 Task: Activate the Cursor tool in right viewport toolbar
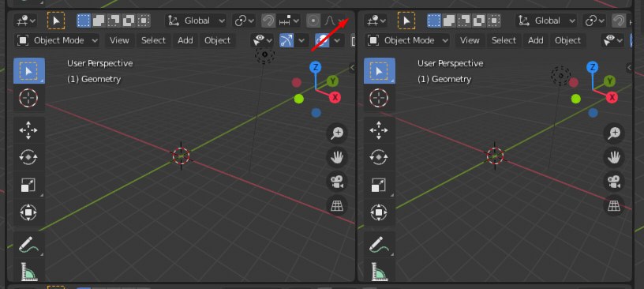380,98
